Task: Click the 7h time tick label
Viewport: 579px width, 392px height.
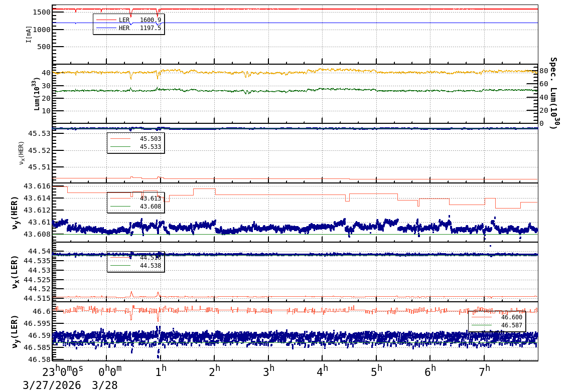Action: [x=484, y=371]
